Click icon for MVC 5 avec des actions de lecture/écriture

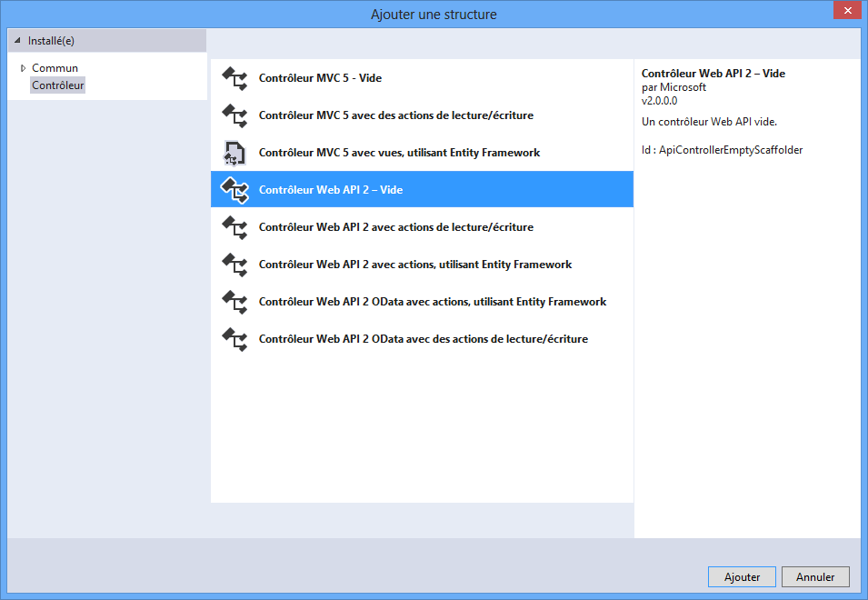[234, 115]
